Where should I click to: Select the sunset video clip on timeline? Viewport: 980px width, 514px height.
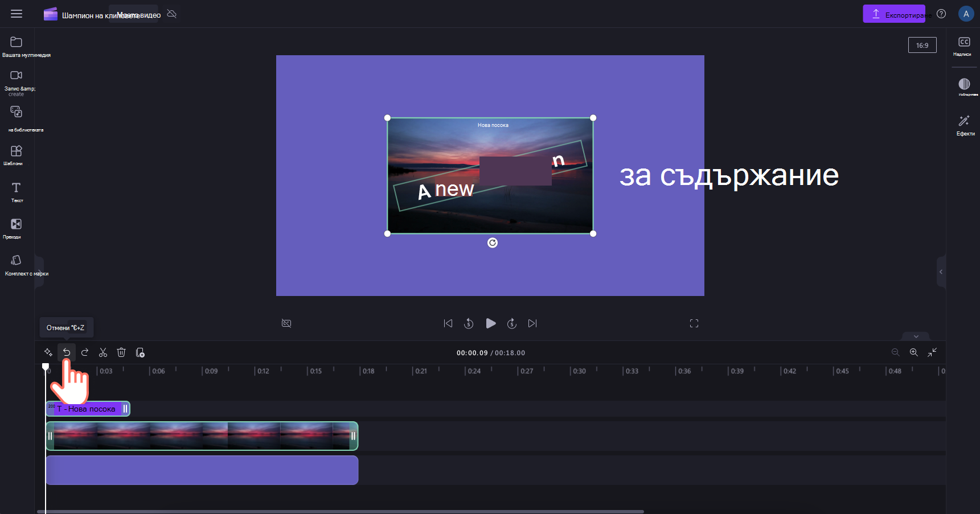point(202,436)
